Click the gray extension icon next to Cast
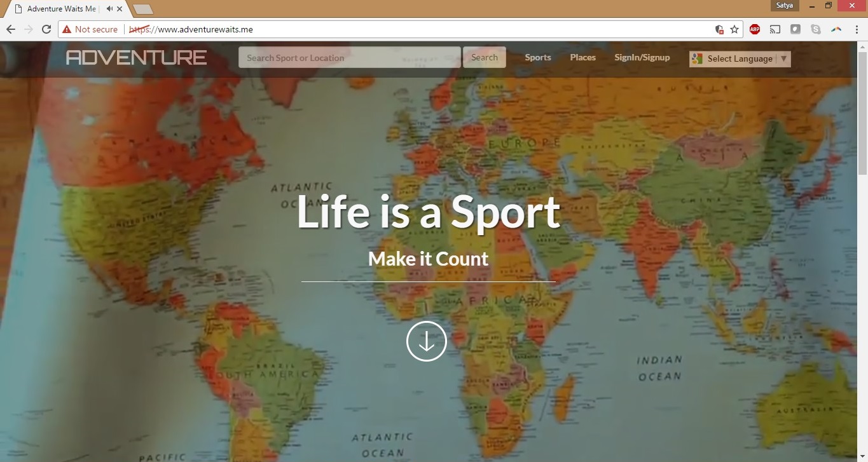Viewport: 868px width, 462px height. 796,29
